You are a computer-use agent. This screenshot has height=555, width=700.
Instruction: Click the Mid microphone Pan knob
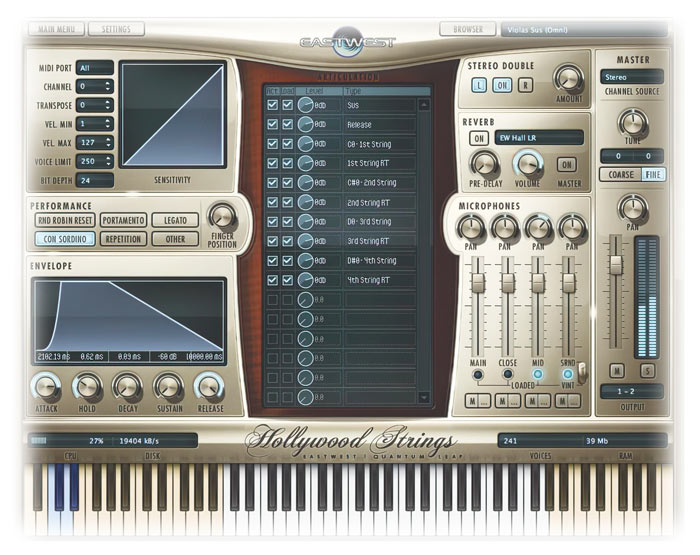tap(538, 228)
